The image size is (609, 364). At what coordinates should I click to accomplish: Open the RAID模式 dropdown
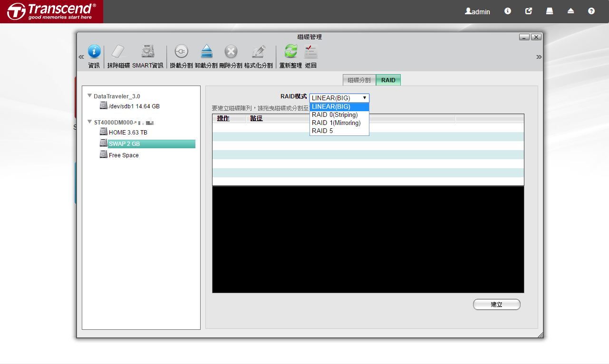click(x=339, y=98)
